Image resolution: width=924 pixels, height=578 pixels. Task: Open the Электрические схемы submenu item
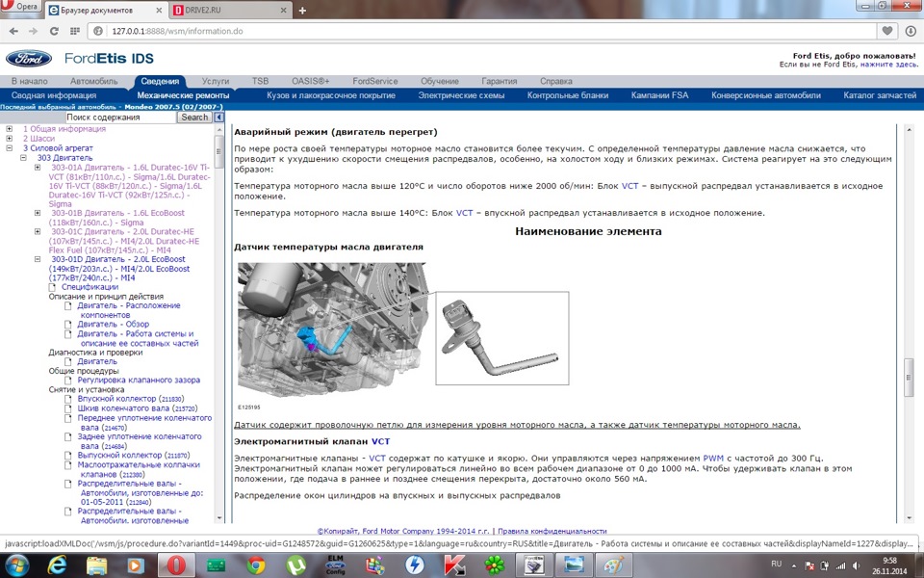tap(461, 95)
